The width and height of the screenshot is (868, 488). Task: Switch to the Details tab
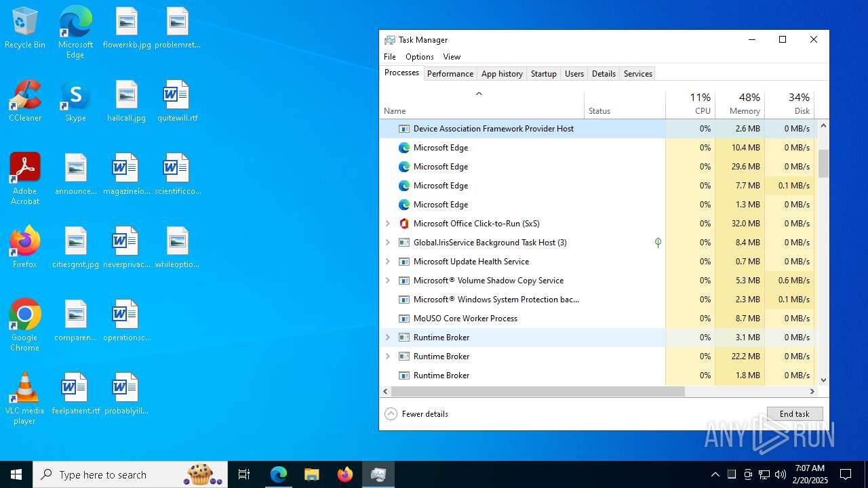604,74
